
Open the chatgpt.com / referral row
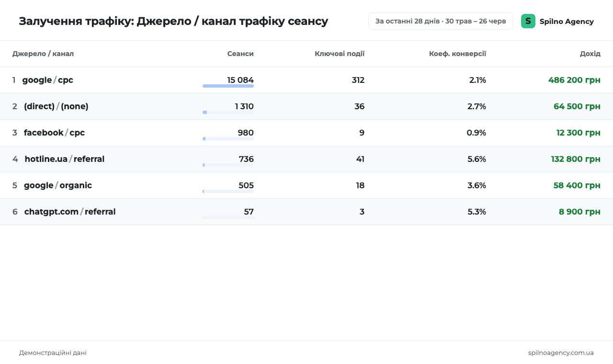tap(306, 212)
